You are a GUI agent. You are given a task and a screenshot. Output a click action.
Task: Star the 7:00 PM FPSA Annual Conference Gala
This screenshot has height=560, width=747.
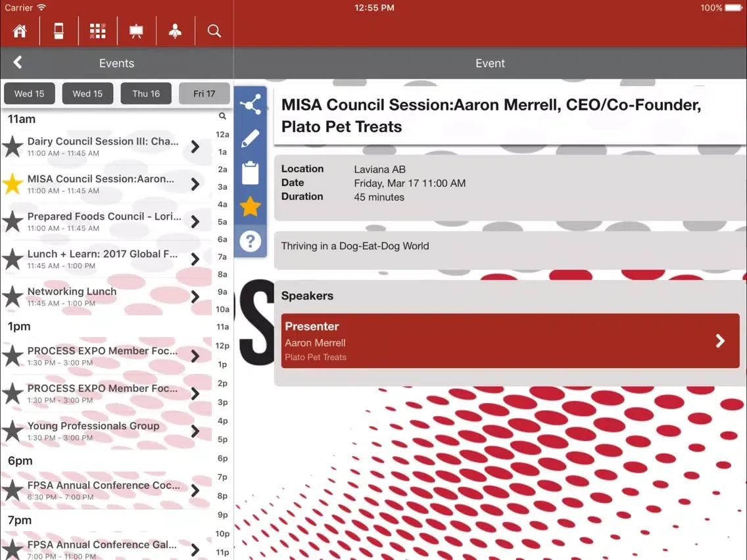pos(13,549)
